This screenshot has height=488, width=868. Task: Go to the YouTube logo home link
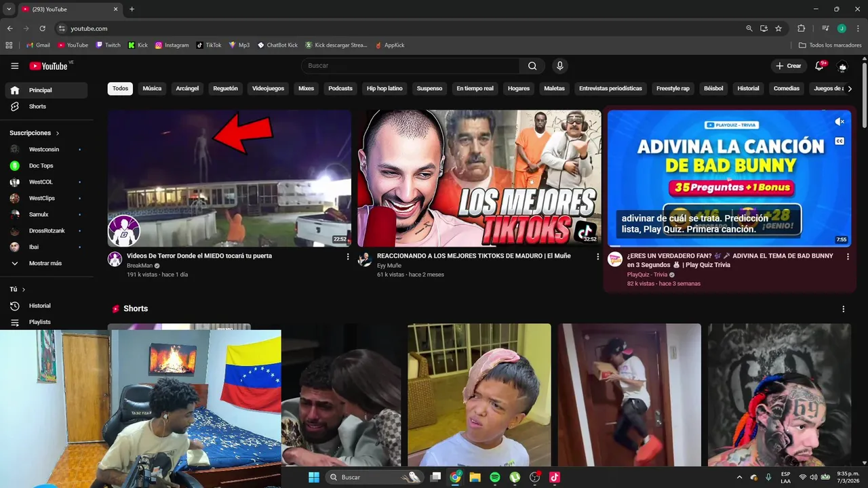49,66
